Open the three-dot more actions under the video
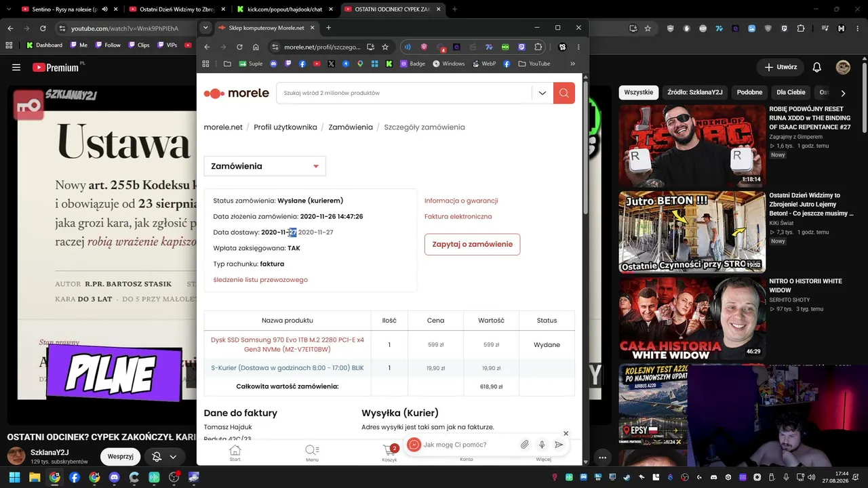 point(602,457)
